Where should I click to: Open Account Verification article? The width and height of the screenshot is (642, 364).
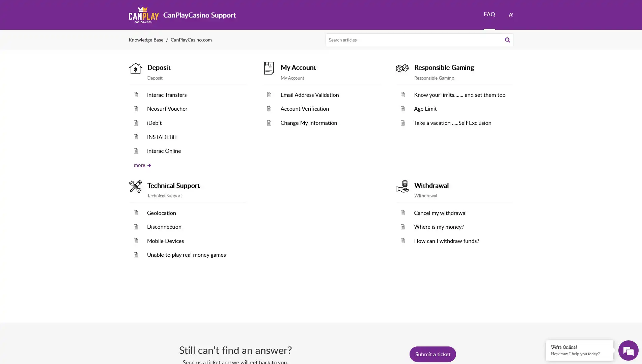click(x=304, y=109)
